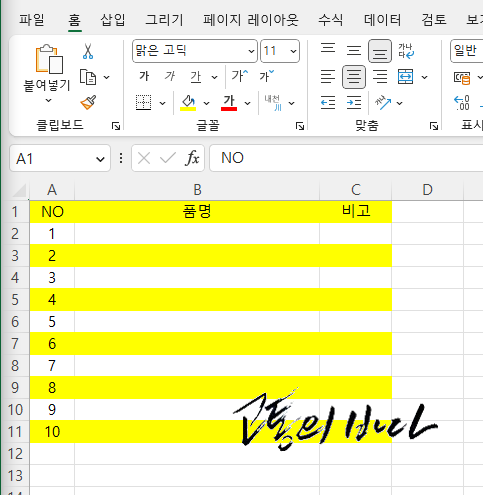Click the accounting number format icon

click(x=462, y=78)
